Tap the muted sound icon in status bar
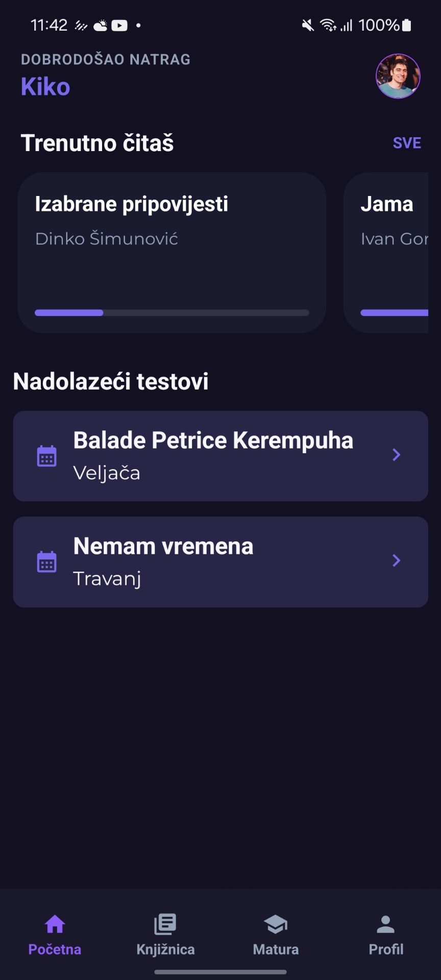 tap(307, 25)
